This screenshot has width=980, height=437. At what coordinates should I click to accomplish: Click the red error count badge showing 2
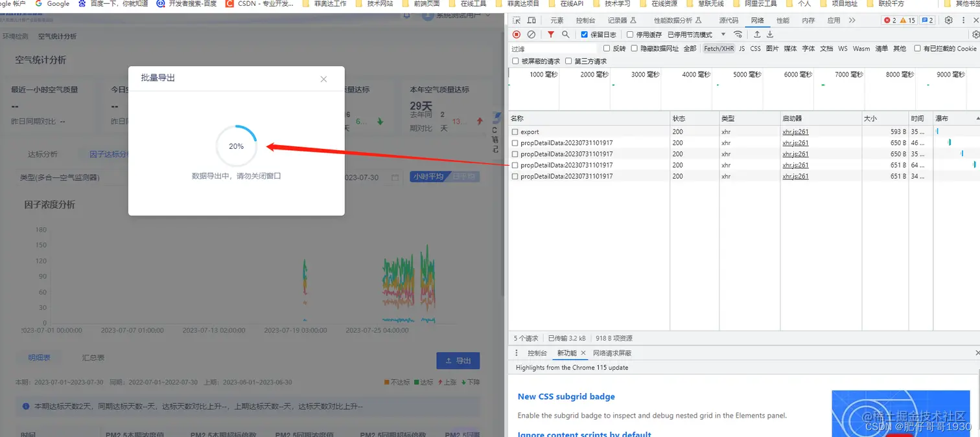[891, 21]
